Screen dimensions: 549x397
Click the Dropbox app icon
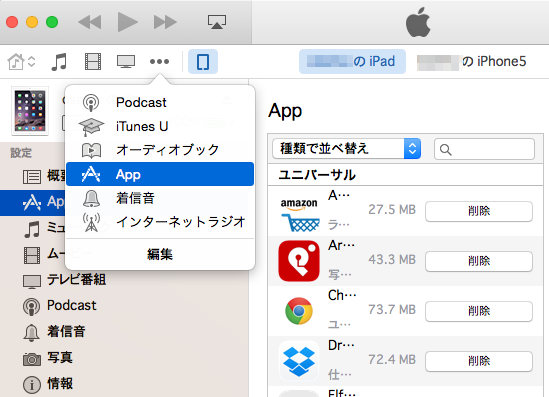coord(299,361)
